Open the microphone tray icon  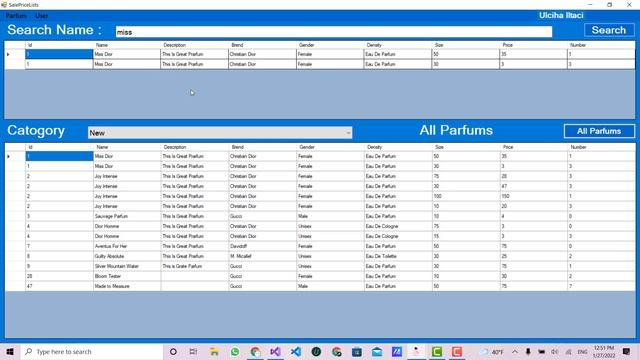(x=528, y=351)
